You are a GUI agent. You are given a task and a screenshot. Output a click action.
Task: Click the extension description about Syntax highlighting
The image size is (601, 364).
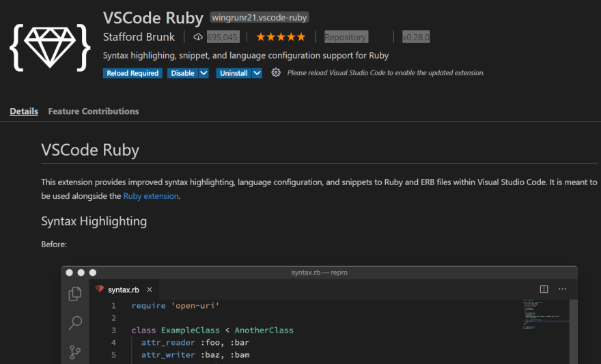point(246,55)
